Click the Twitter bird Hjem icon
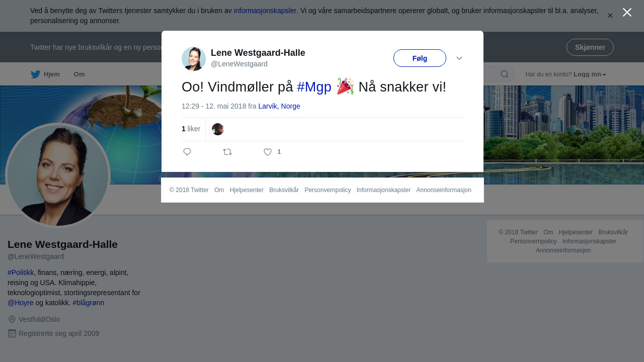 coord(36,74)
